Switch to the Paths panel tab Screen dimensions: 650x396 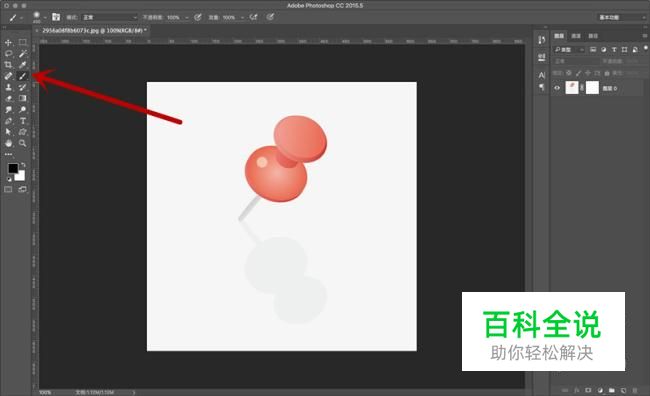pyautogui.click(x=593, y=36)
